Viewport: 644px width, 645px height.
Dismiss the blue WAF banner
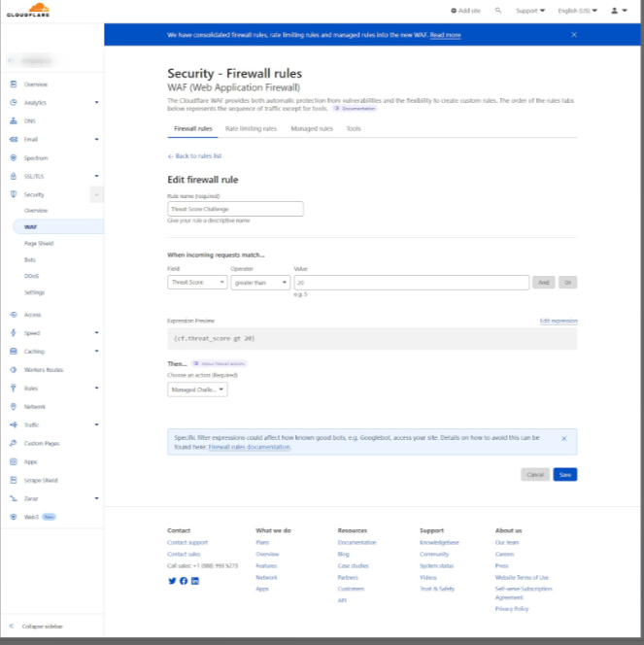[x=574, y=35]
